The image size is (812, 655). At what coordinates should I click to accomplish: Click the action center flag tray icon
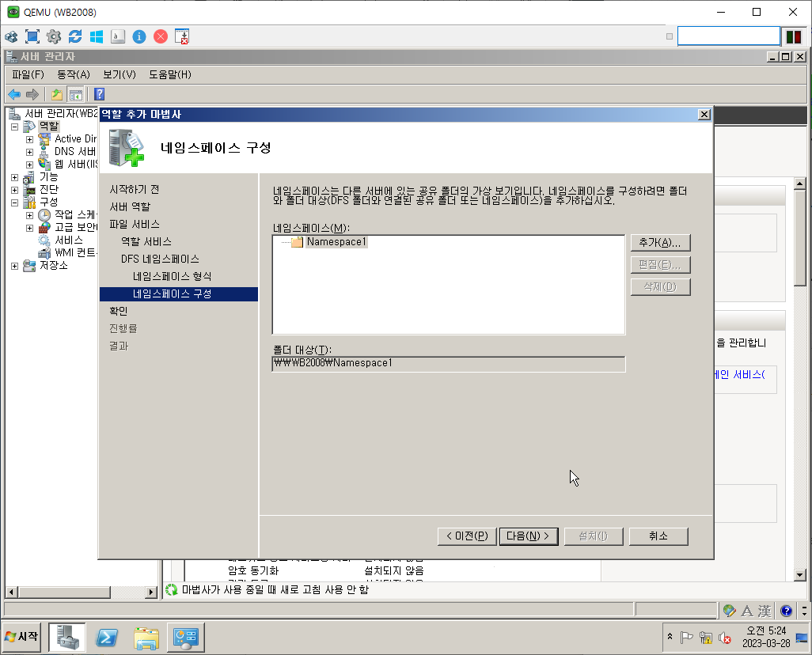click(687, 638)
